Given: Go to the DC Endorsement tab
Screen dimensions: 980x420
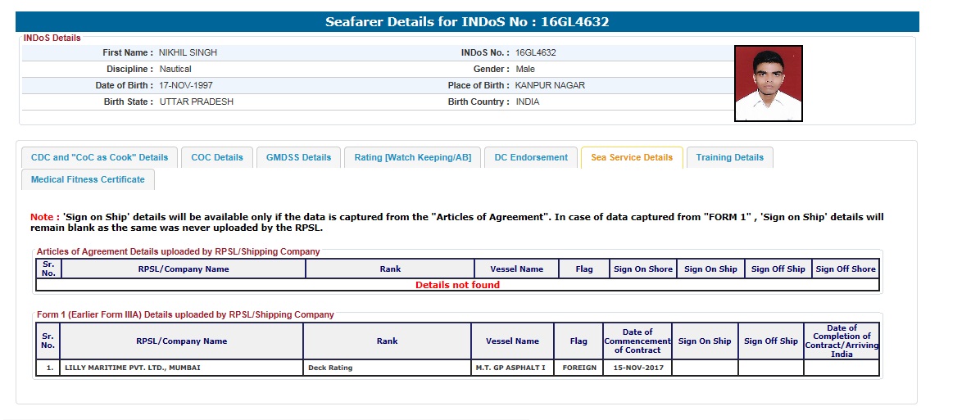Looking at the screenshot, I should [x=531, y=157].
